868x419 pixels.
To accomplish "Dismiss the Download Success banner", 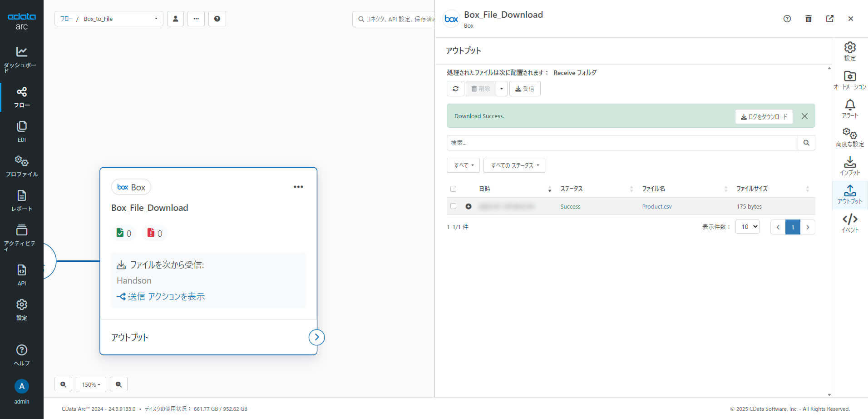I will coord(804,116).
